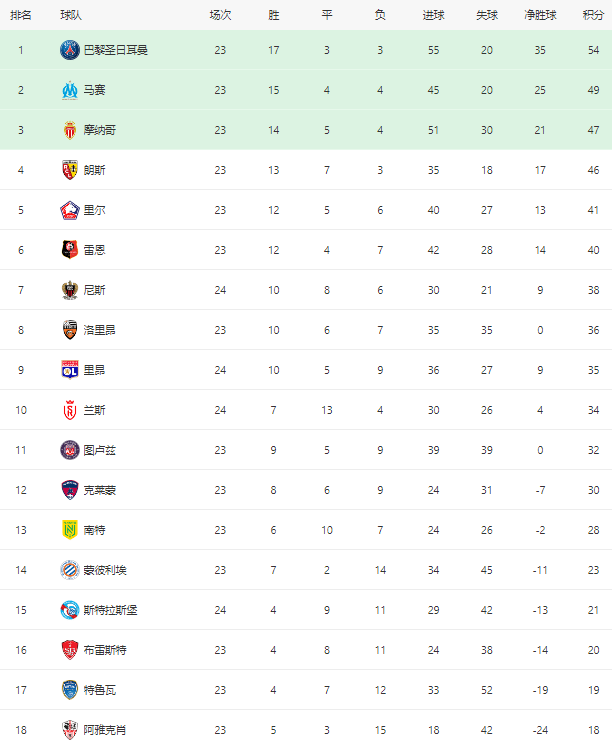Select the 阿雅克肖 team name
Screen dimensions: 612x746
(105, 730)
